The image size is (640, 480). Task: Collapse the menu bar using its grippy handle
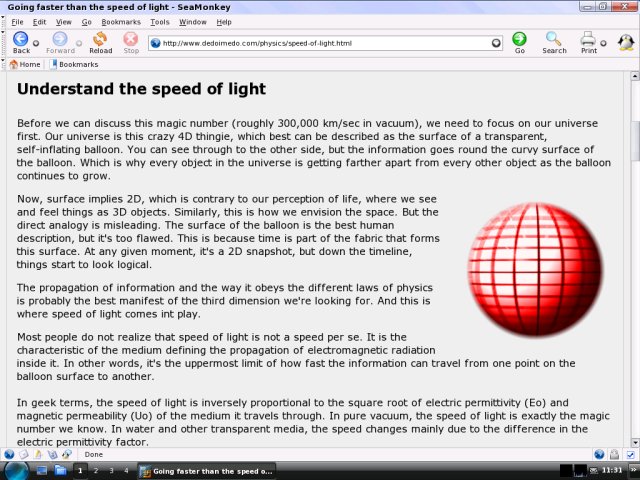pos(3,22)
